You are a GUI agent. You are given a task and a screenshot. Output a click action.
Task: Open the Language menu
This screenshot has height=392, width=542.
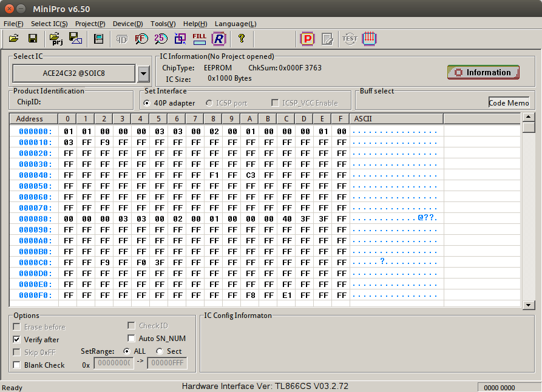235,24
